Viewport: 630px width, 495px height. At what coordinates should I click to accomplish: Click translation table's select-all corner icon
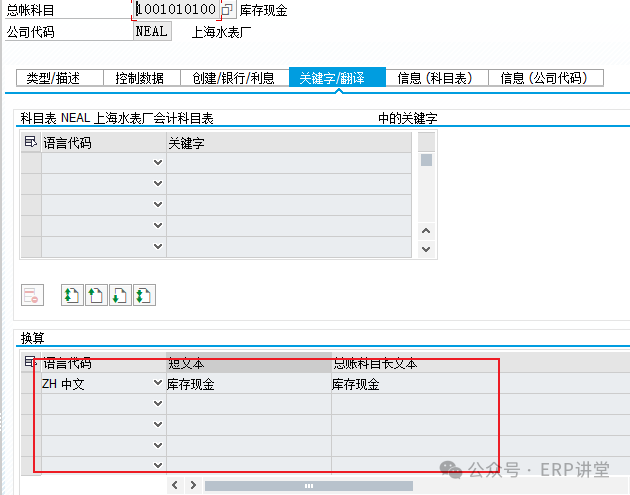29,363
